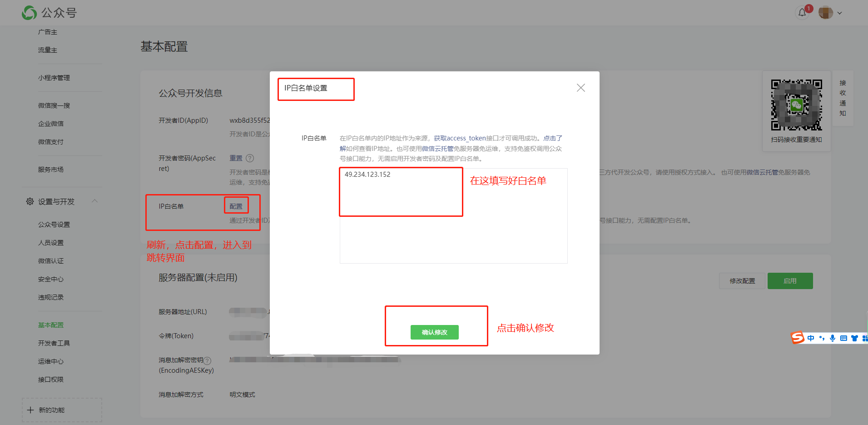868x425 pixels.
Task: Click the EncodingAESKey help icon
Action: (x=207, y=360)
